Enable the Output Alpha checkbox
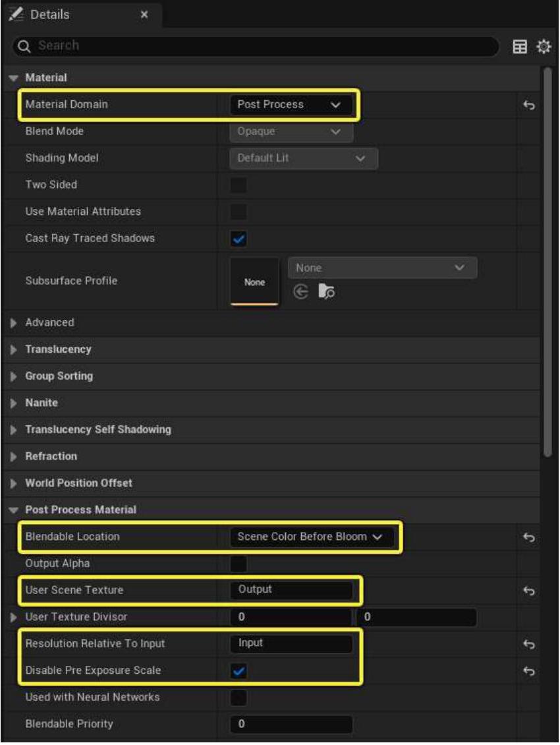The height and width of the screenshot is (745, 560). tap(238, 564)
